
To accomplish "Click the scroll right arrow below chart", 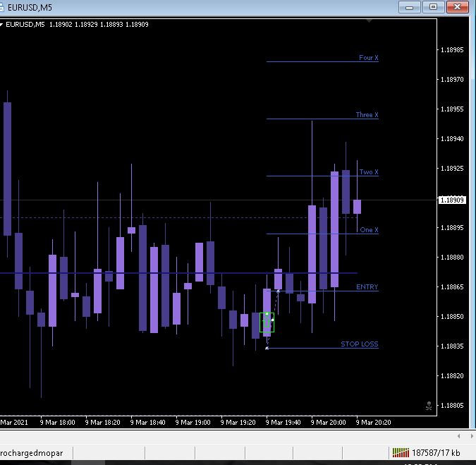I will pyautogui.click(x=472, y=436).
